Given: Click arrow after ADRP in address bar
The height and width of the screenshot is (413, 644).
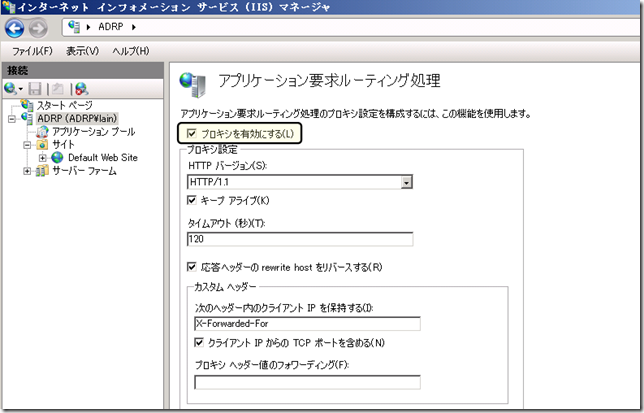Looking at the screenshot, I should (133, 27).
